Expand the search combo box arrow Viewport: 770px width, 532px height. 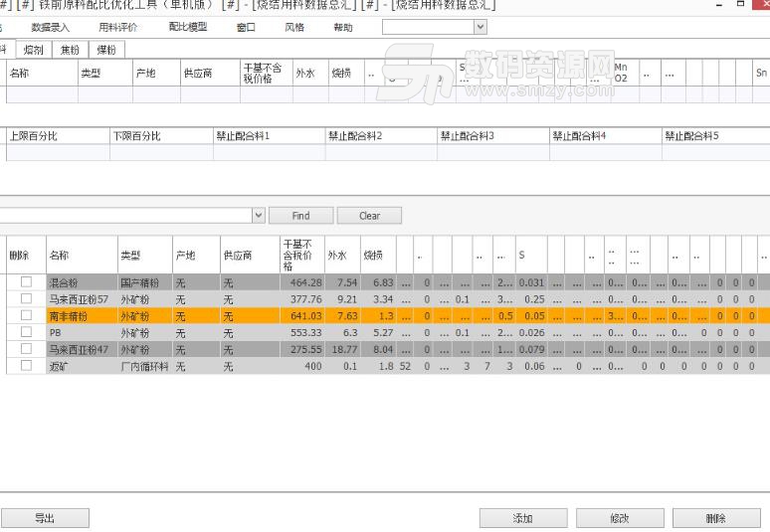pyautogui.click(x=259, y=215)
